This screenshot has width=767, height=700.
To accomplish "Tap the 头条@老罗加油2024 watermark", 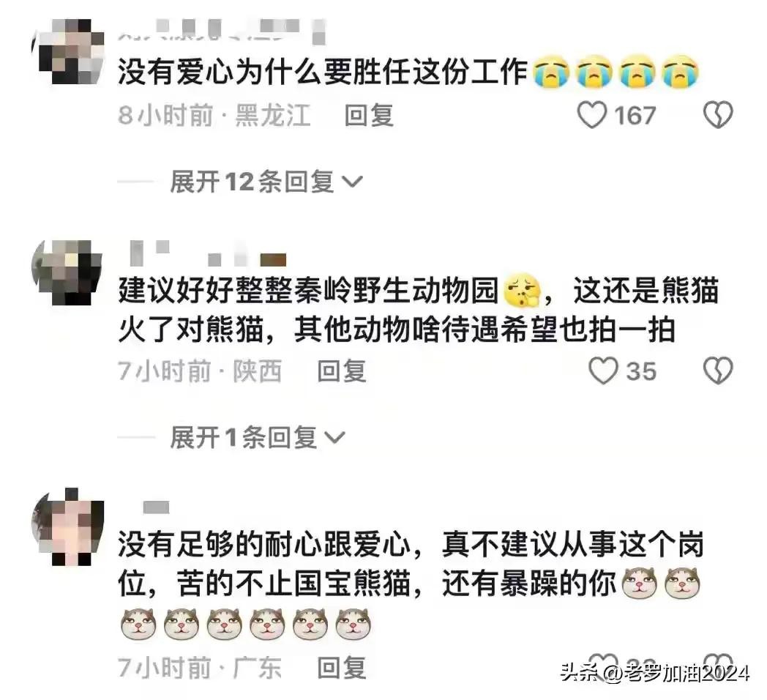I will click(655, 673).
